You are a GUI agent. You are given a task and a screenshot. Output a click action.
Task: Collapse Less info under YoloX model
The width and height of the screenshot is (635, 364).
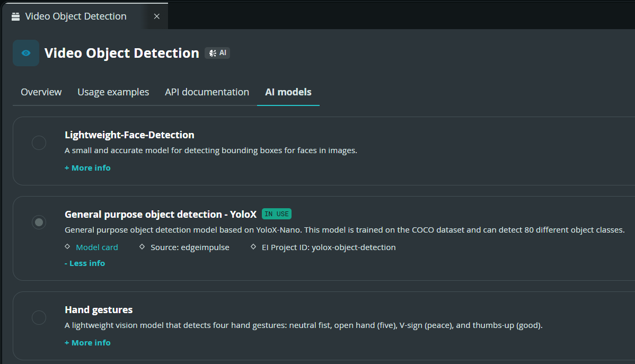[85, 263]
